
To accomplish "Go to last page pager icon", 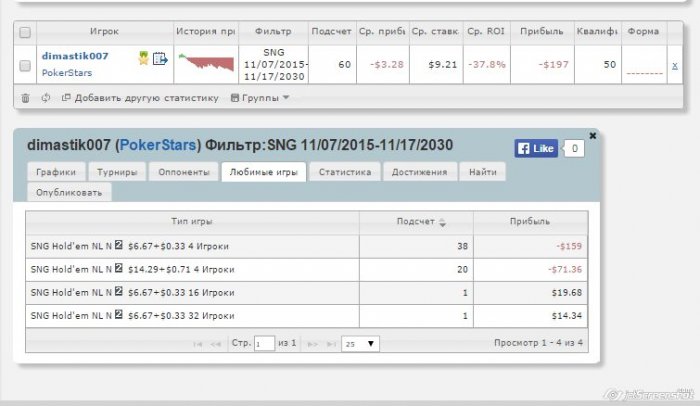I will [x=331, y=344].
